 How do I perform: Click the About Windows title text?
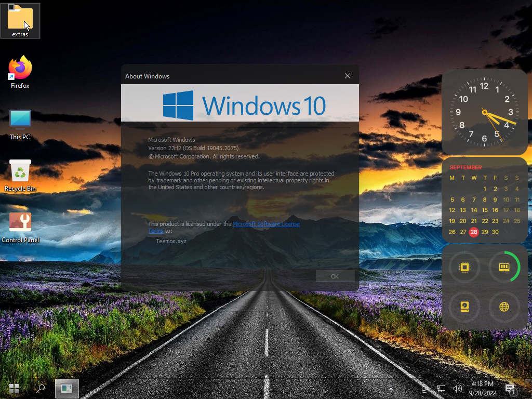147,76
